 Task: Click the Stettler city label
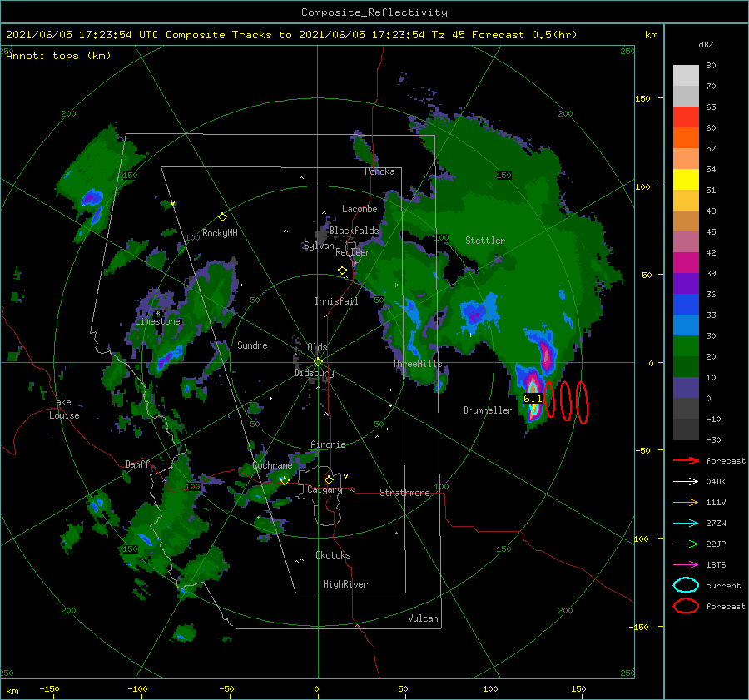tap(485, 241)
